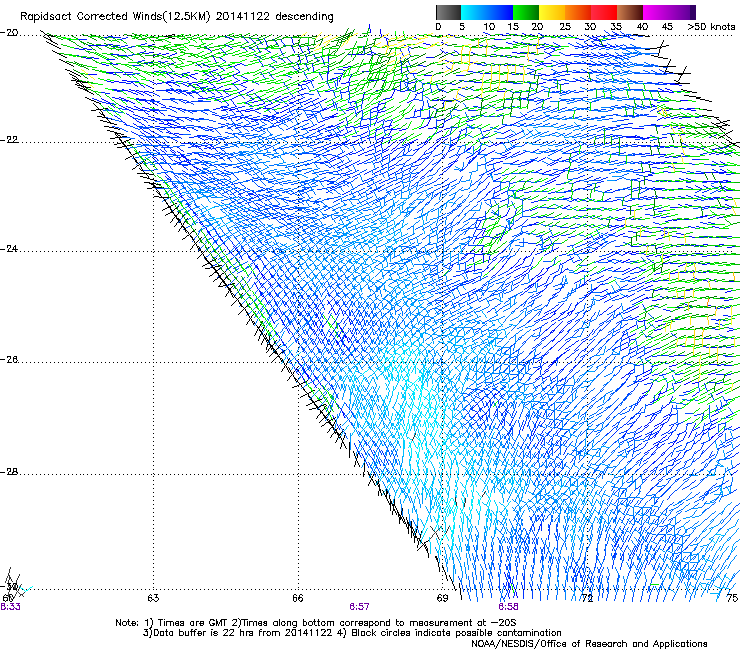Select the magenta 40-45 knots legend swatch
This screenshot has width=740, height=650.
pos(656,12)
